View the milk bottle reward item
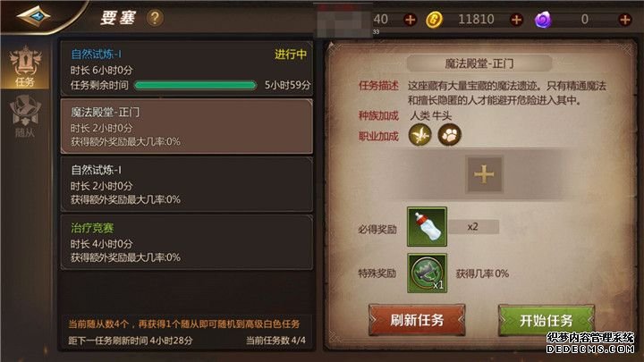Viewport: 644px width, 362px height. pos(428,226)
